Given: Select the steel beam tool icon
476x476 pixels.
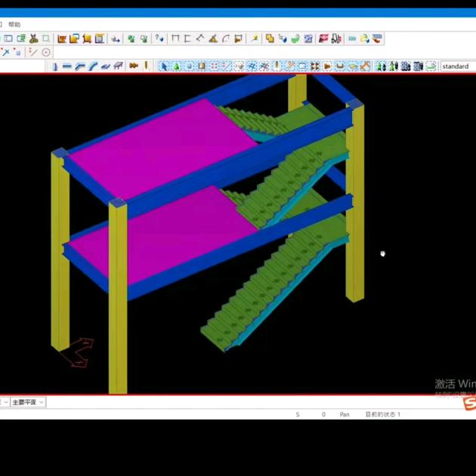Looking at the screenshot, I should (x=66, y=66).
